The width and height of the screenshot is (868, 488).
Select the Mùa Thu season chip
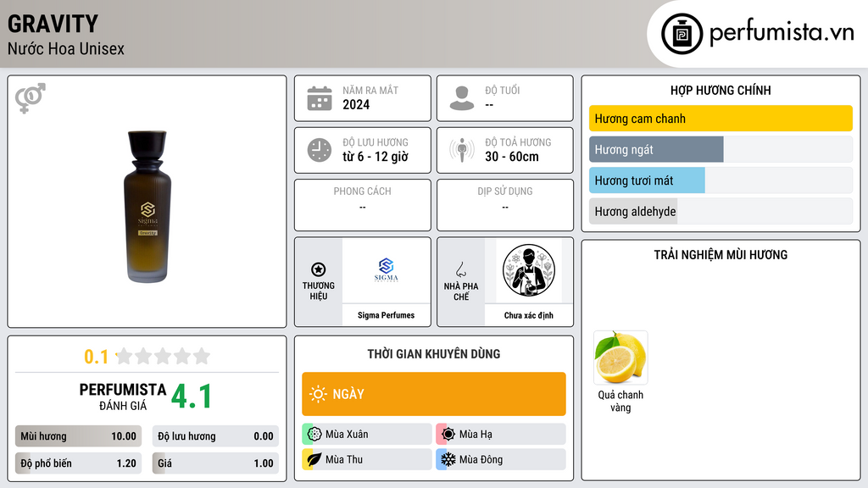(x=367, y=459)
